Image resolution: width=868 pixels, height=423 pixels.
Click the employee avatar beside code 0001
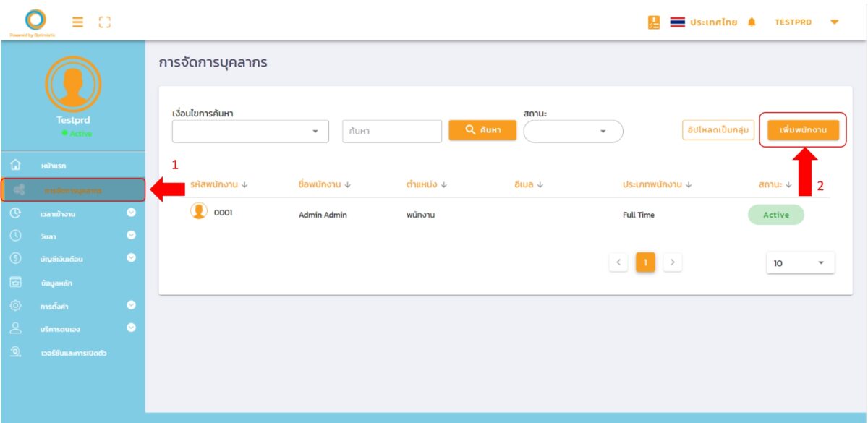click(x=198, y=211)
